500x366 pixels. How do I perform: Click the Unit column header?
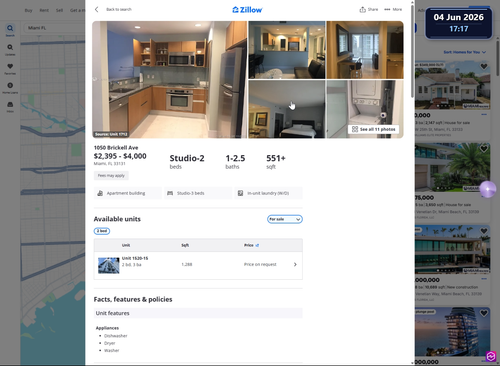[126, 245]
